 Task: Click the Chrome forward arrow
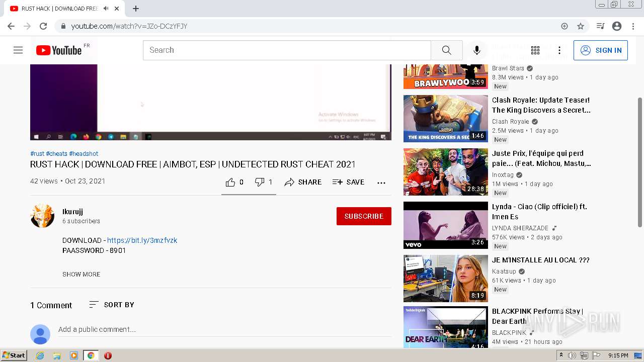pyautogui.click(x=27, y=26)
